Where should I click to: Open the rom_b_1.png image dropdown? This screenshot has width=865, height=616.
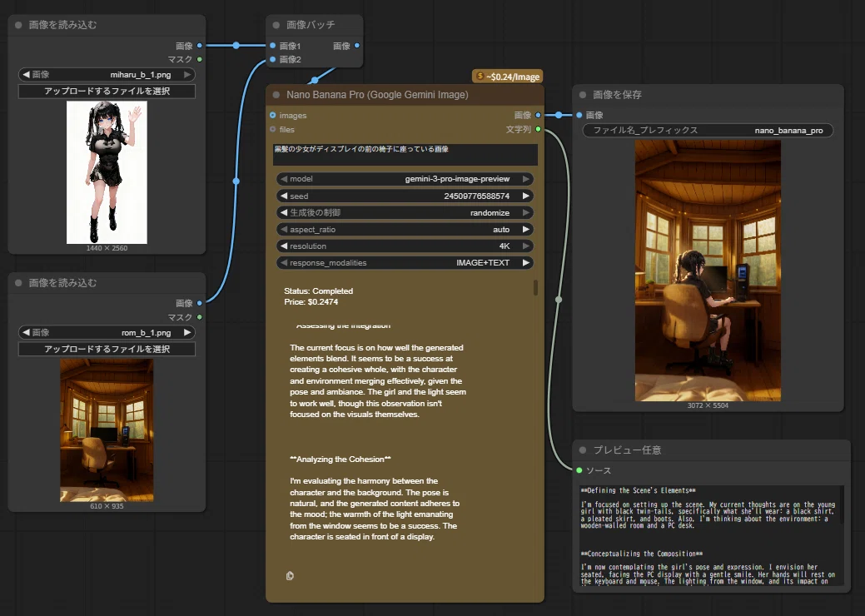click(107, 332)
